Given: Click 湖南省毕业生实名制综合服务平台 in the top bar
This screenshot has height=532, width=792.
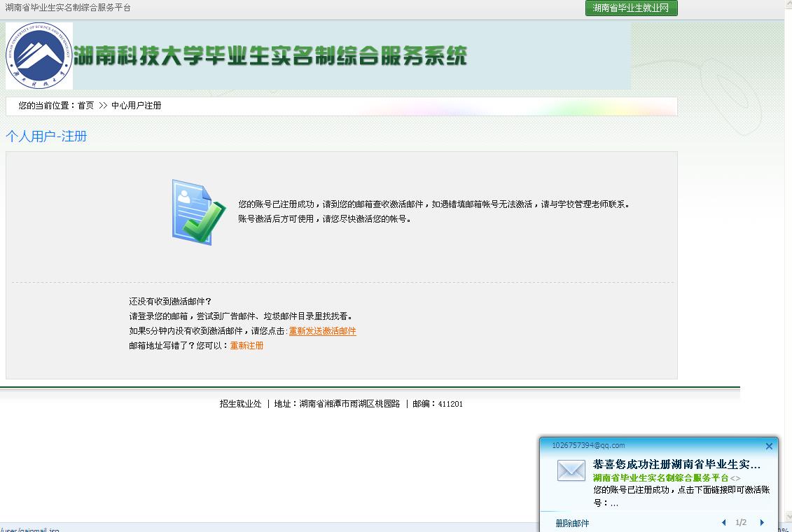Looking at the screenshot, I should pyautogui.click(x=67, y=8).
